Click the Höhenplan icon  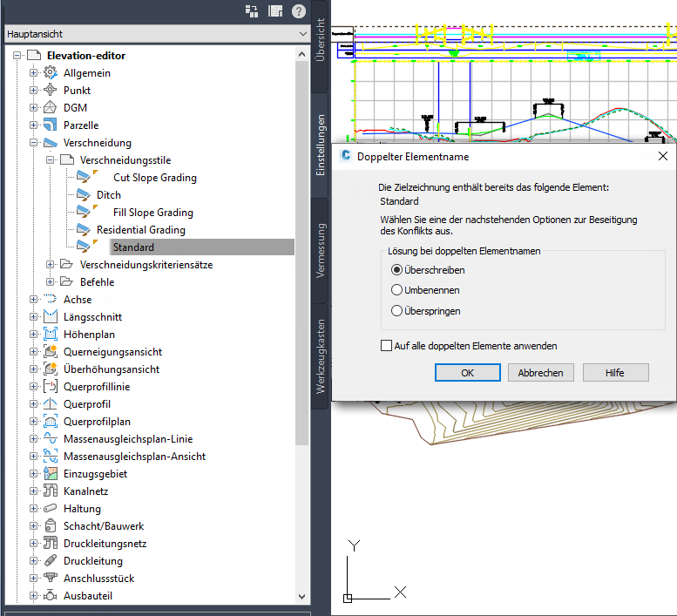point(50,334)
